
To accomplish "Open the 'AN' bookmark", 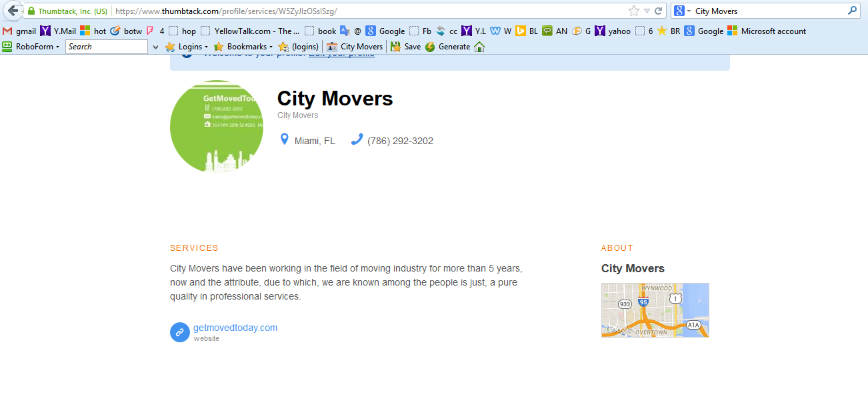I will tap(555, 31).
